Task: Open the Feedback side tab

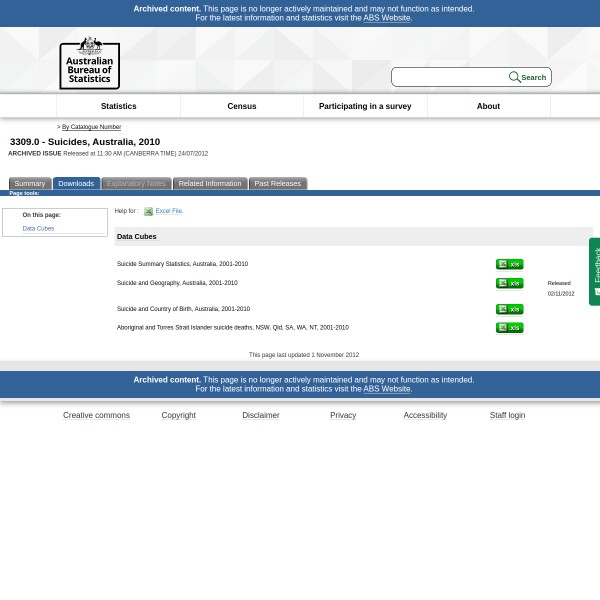Action: coord(595,271)
